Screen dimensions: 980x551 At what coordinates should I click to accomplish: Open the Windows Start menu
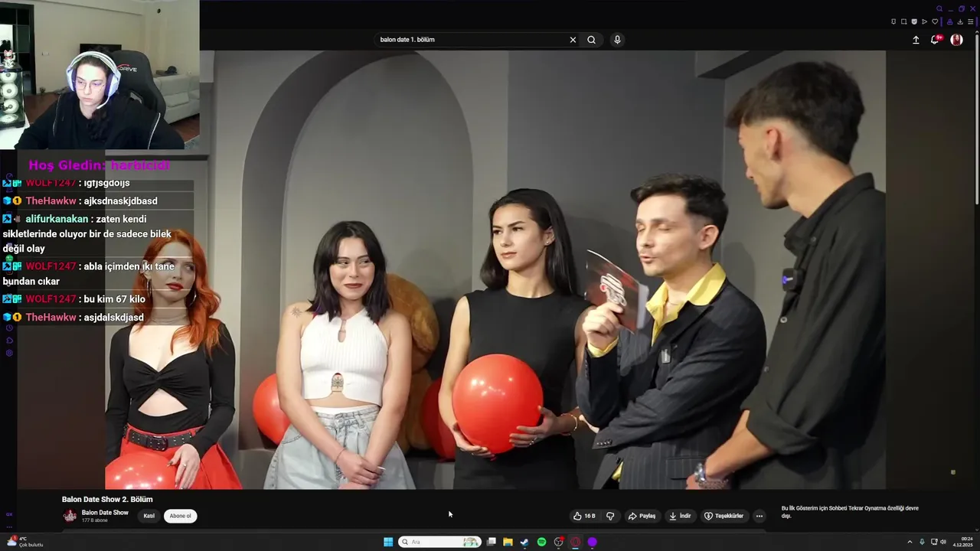pyautogui.click(x=388, y=542)
